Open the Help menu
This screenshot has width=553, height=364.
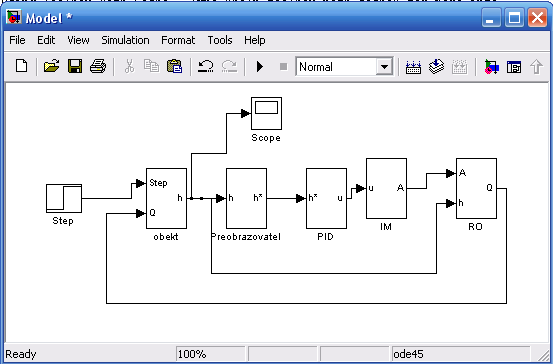[255, 40]
